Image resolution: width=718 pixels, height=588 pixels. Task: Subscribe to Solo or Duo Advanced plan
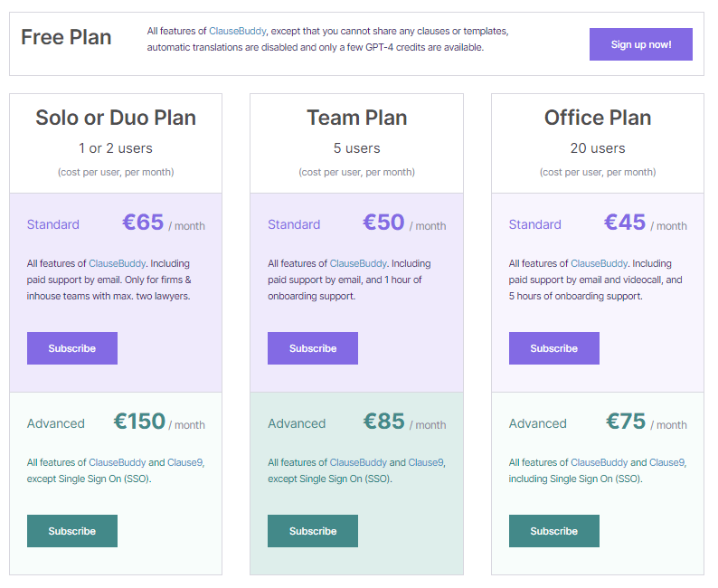72,531
